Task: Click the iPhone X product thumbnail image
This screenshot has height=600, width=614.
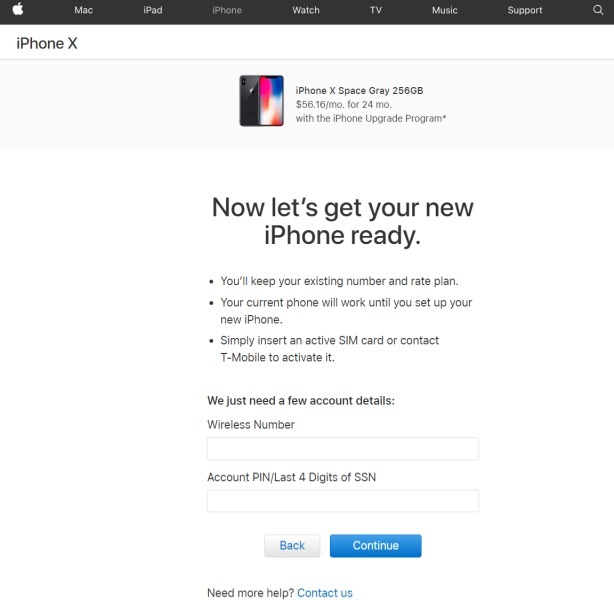Action: point(261,101)
